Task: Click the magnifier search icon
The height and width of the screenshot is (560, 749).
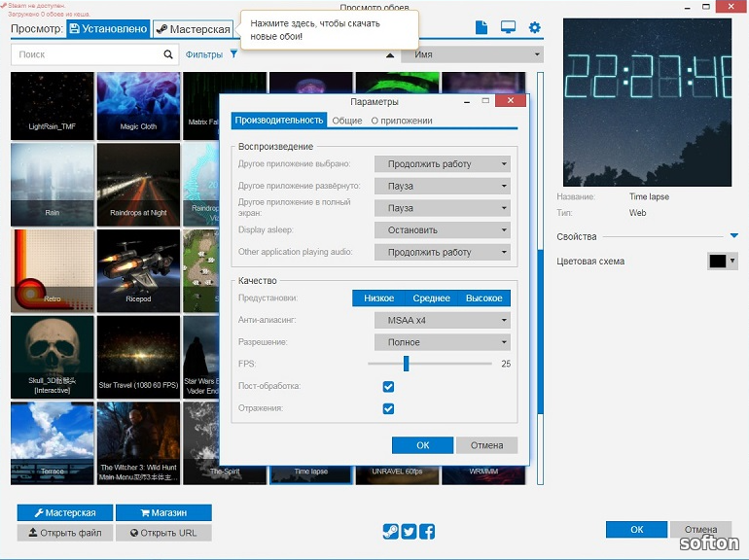Action: 168,55
